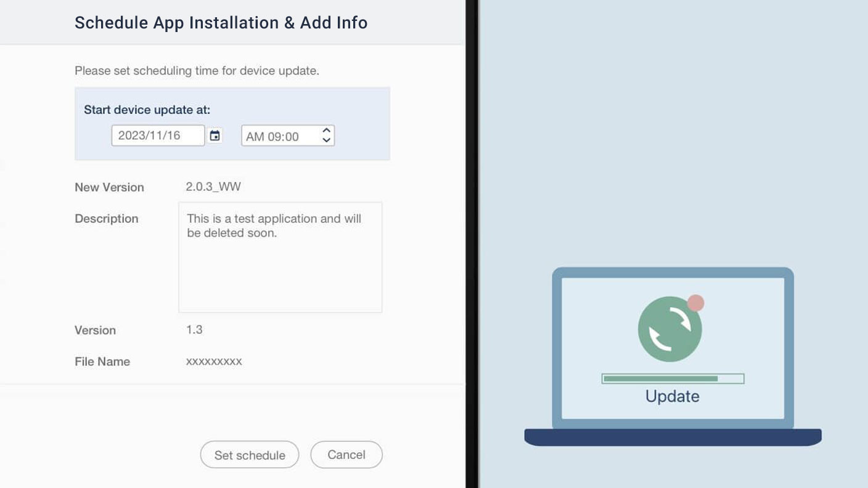The width and height of the screenshot is (868, 488).
Task: Click the Version value 1.3
Action: point(194,330)
